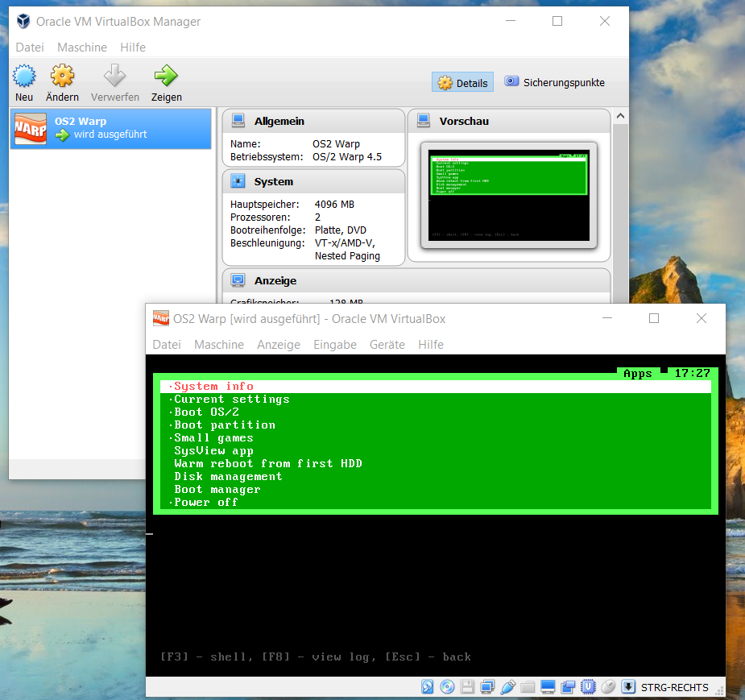This screenshot has width=745, height=700.
Task: Click the 'Platte, DVD' Bootreihenfolge value
Action: pyautogui.click(x=340, y=230)
